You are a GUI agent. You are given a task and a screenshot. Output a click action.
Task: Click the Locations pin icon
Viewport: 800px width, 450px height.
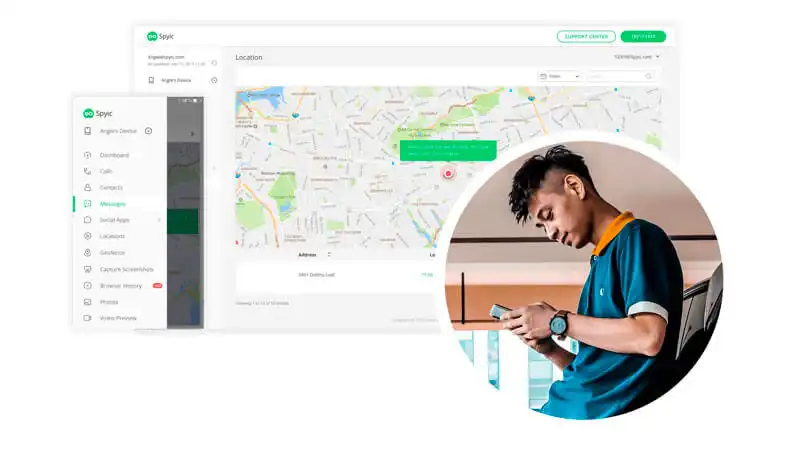88,236
